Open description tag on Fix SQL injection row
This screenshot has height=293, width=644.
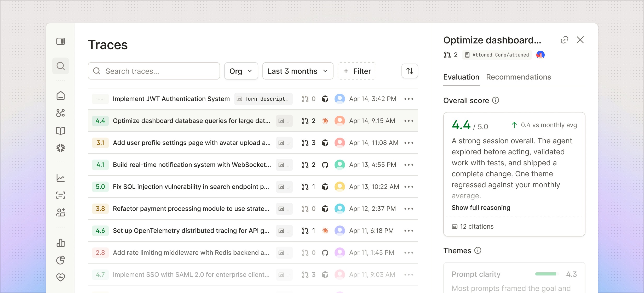[x=284, y=187]
